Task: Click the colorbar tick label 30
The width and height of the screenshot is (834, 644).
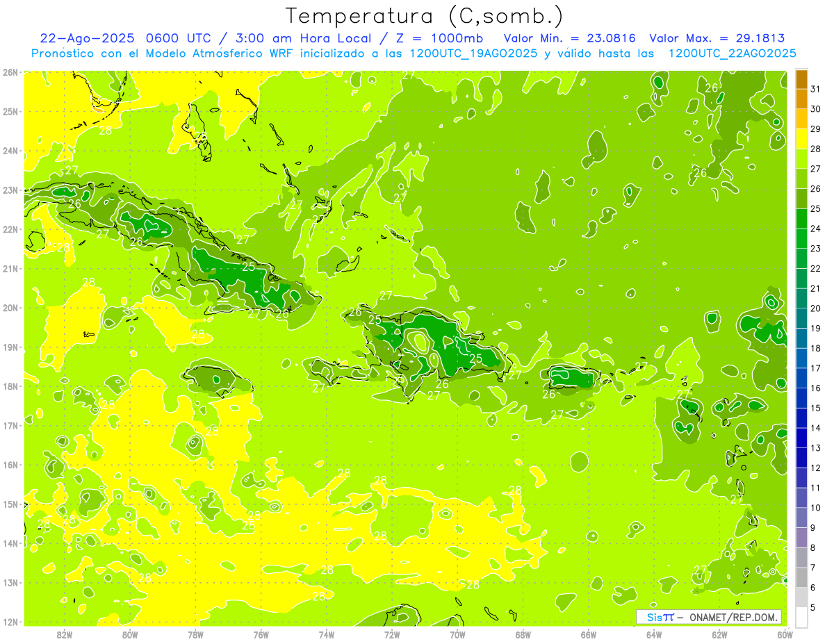Action: [816, 109]
